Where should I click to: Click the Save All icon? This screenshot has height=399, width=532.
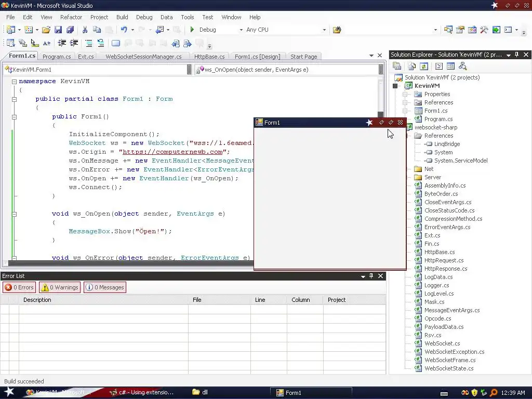[70, 30]
